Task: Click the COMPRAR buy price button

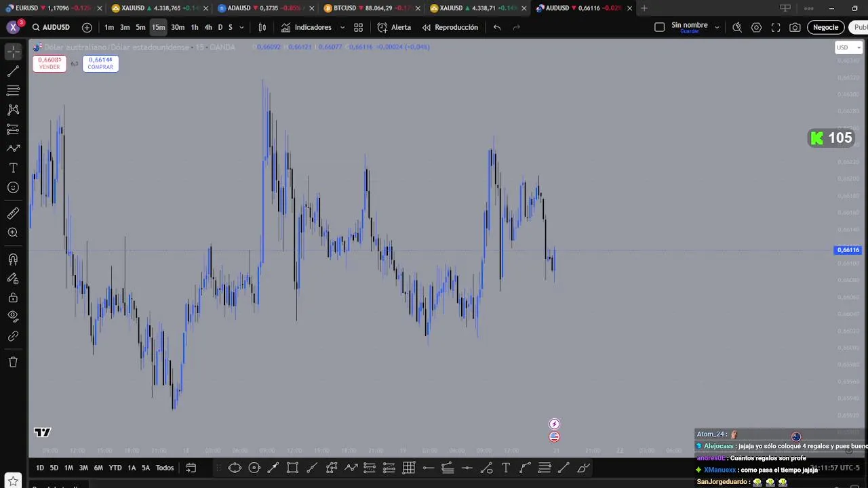Action: tap(100, 63)
